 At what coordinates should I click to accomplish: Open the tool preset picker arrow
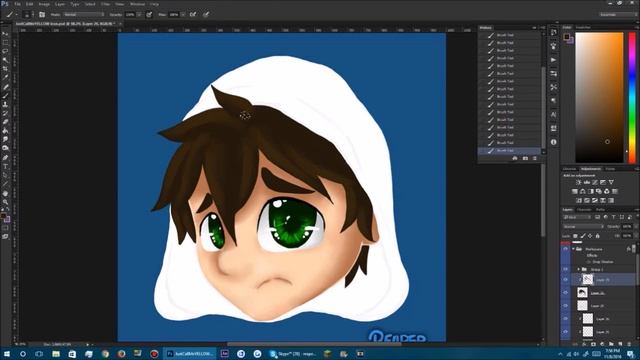[16, 14]
